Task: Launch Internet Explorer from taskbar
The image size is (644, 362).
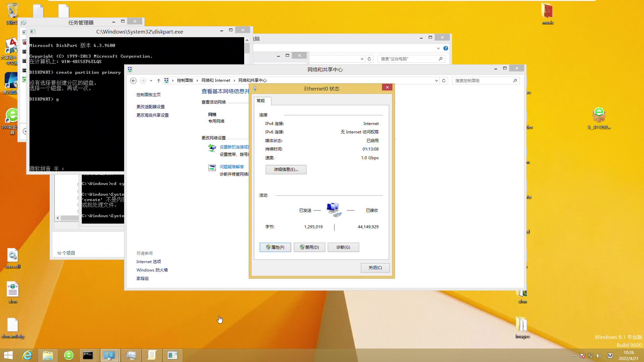Action: point(27,355)
